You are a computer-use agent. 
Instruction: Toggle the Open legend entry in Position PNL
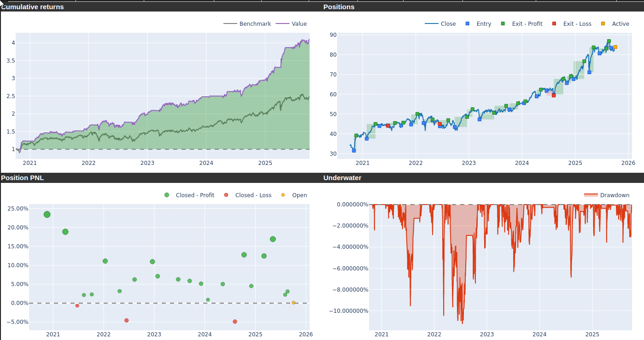(x=283, y=195)
